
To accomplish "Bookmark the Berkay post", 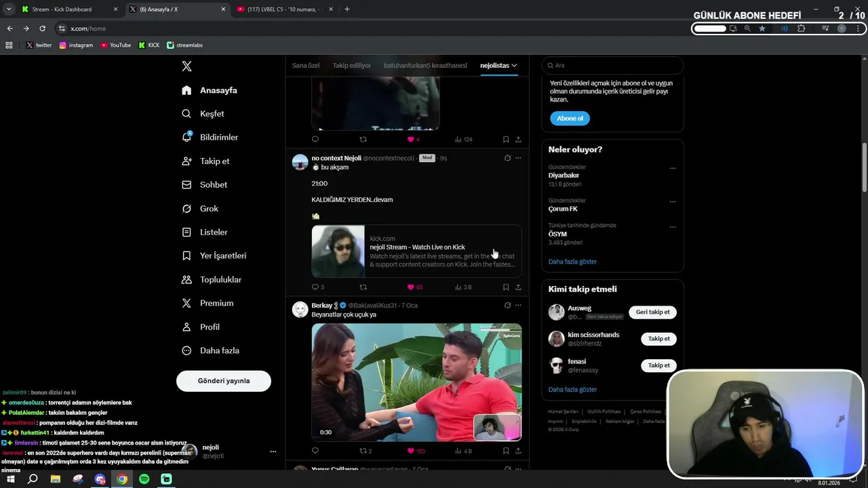I will pyautogui.click(x=506, y=451).
